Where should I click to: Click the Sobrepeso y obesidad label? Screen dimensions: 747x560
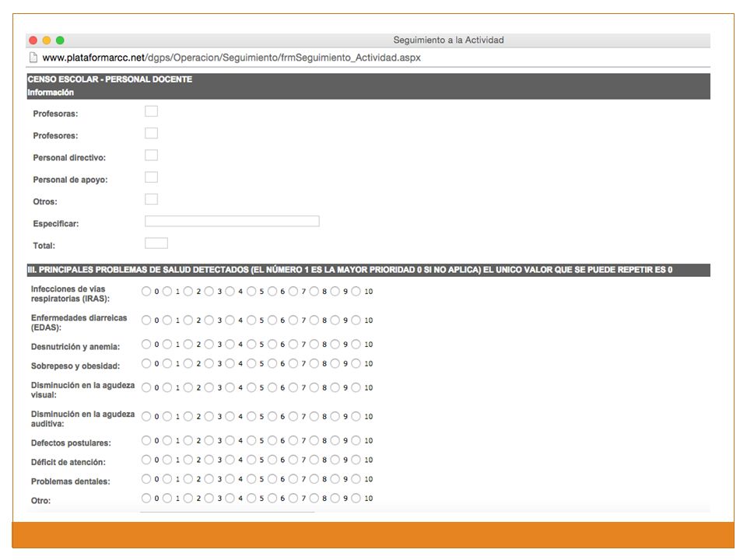tap(75, 366)
